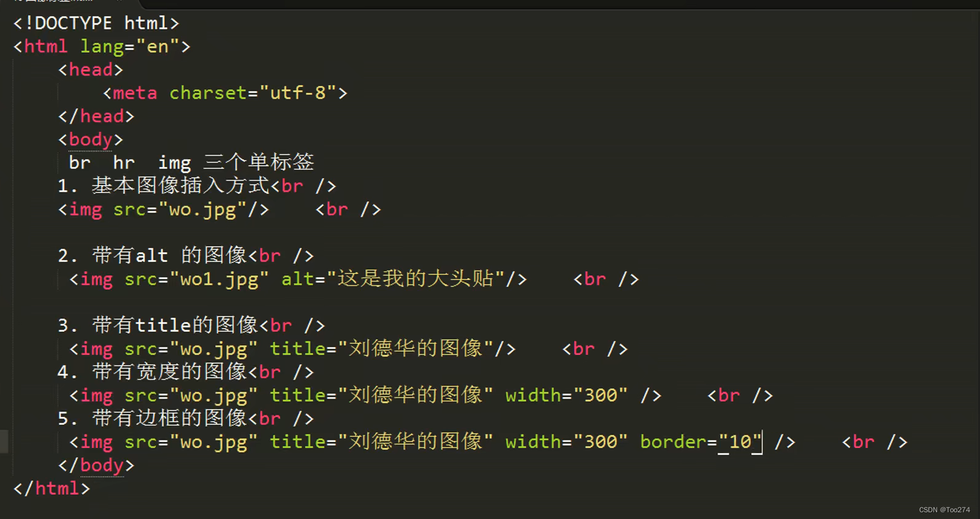Click the heading '2. 带有alt 的图像'

click(153, 256)
